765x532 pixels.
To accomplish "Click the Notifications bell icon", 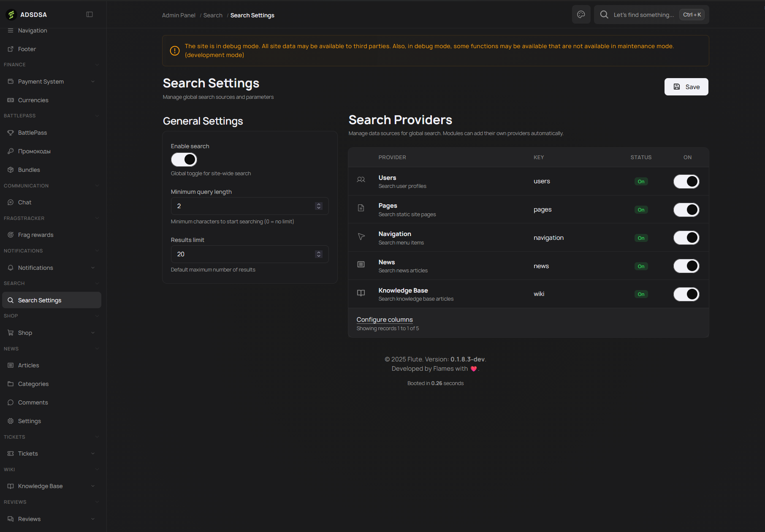I will click(x=11, y=267).
